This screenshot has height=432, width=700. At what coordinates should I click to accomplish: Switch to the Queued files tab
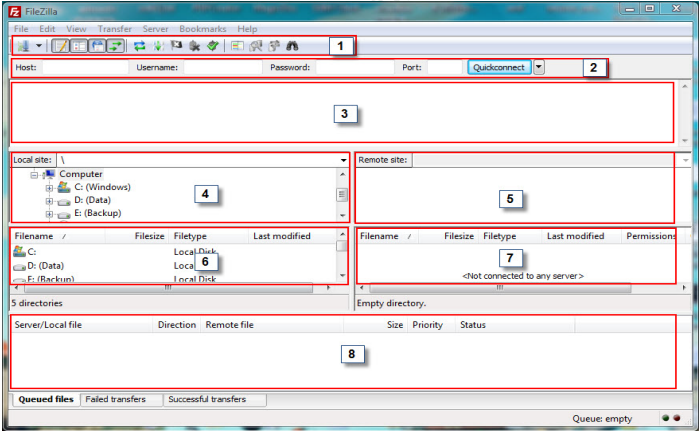click(46, 399)
